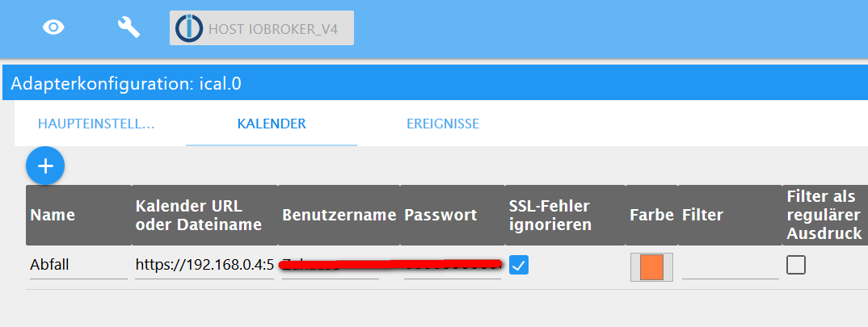Viewport: 868px width, 327px height.
Task: Toggle SSL-Fehler ignorieren checkbox for Abfall
Action: tap(519, 265)
